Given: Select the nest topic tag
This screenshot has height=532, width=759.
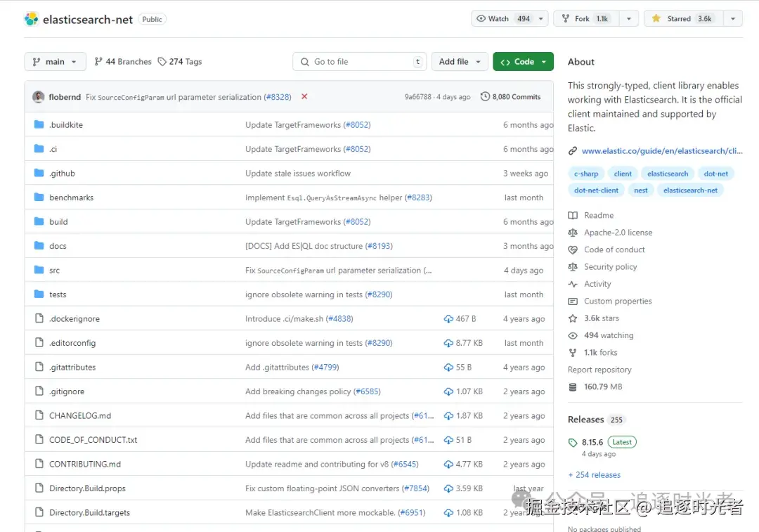Looking at the screenshot, I should [640, 190].
